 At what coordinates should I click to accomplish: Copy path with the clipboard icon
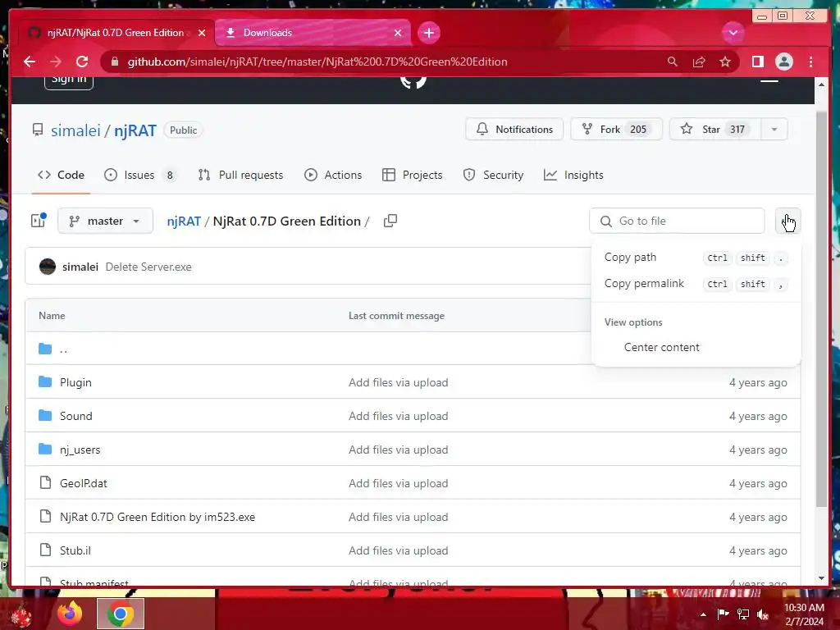(390, 220)
